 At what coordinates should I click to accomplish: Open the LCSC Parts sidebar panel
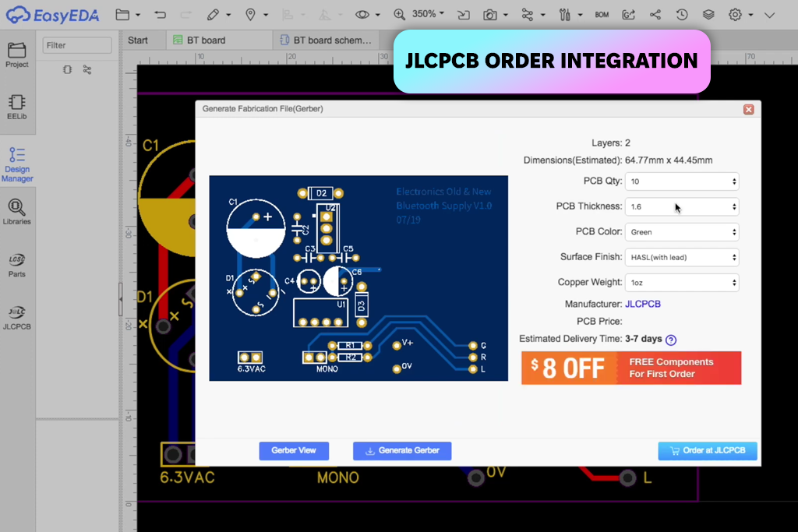[17, 265]
